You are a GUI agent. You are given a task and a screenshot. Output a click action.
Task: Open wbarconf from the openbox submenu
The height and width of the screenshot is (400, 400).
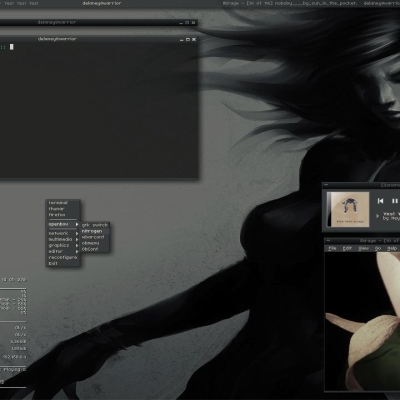95,237
